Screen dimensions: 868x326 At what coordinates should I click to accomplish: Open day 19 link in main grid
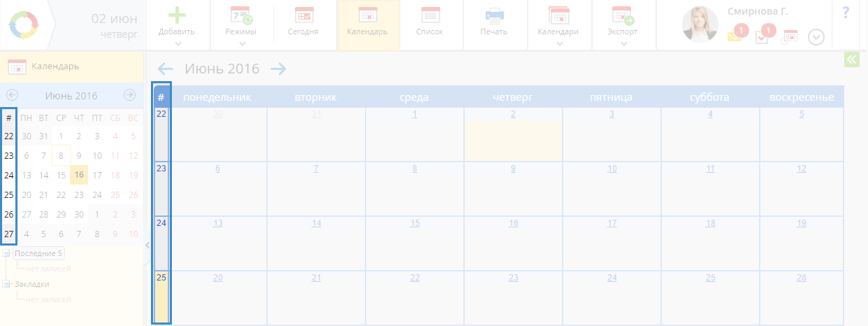(x=802, y=223)
